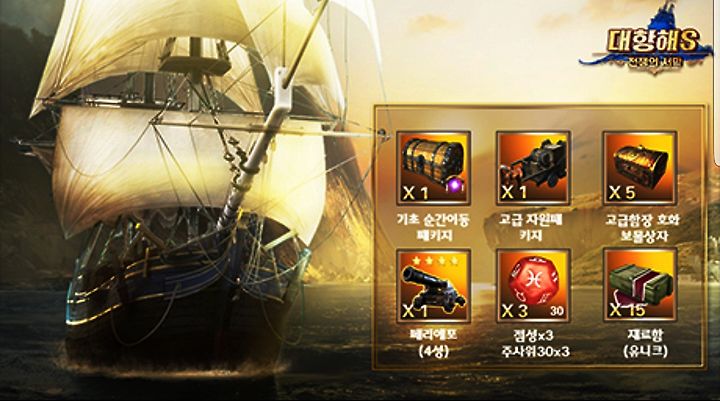Click the subtitle beneath the 대항해S logo
This screenshot has width=720, height=401.
pyautogui.click(x=655, y=61)
